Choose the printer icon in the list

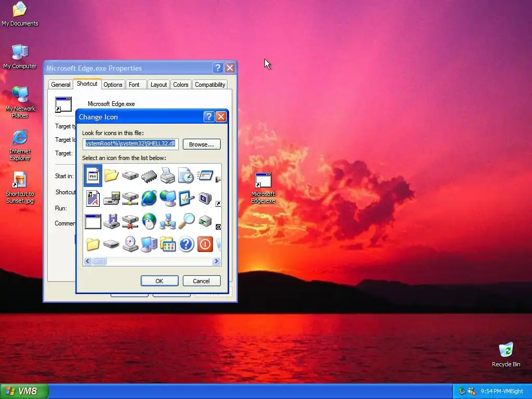168,176
